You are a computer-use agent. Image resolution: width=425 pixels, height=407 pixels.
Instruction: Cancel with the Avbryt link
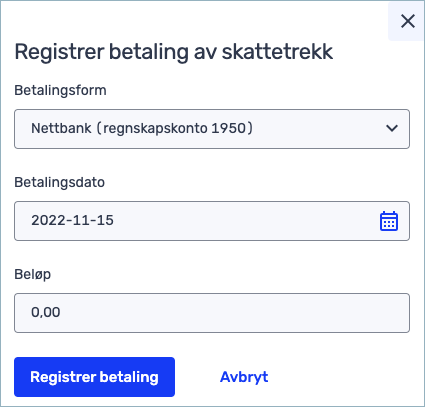coord(244,377)
